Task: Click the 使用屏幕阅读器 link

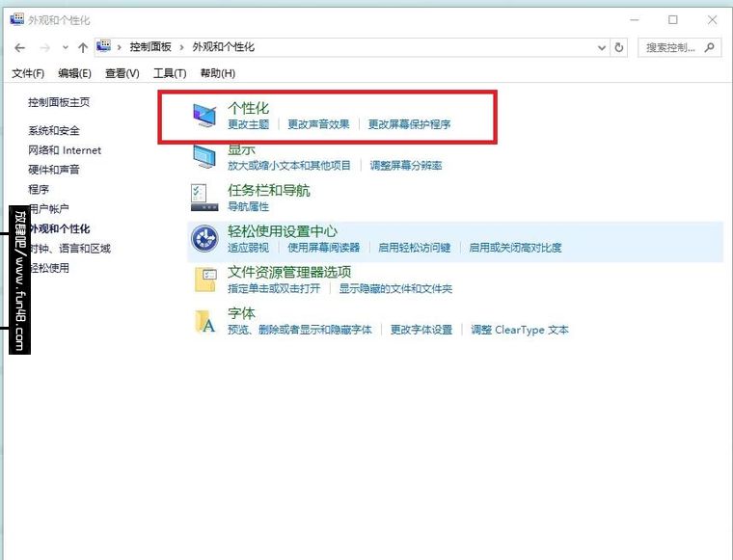Action: coord(323,248)
